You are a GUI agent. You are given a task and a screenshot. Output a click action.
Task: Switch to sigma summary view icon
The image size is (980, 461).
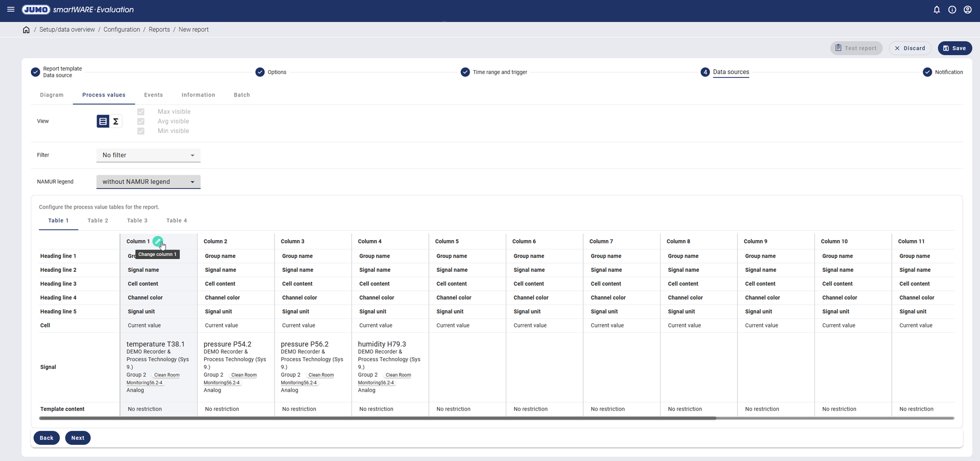point(116,121)
